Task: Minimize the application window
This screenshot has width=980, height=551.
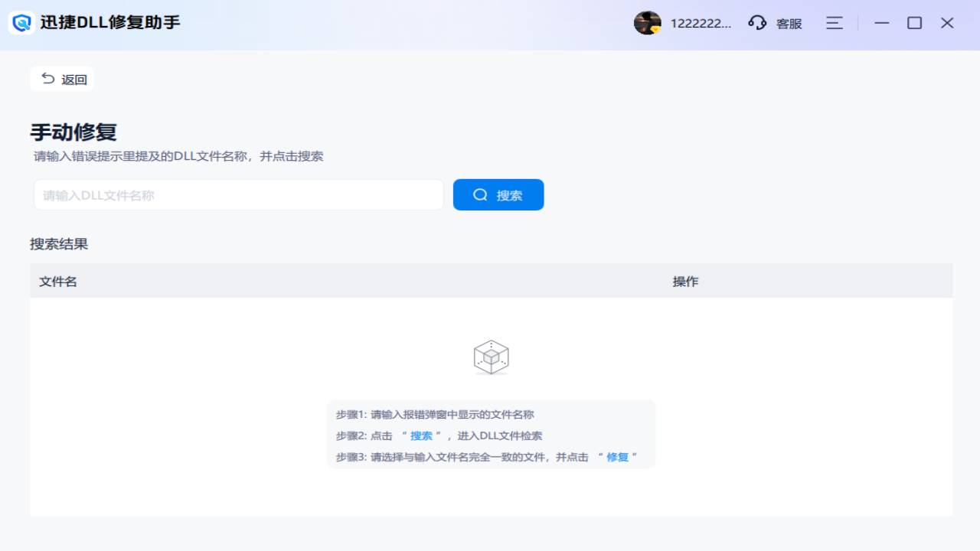Action: pos(882,23)
